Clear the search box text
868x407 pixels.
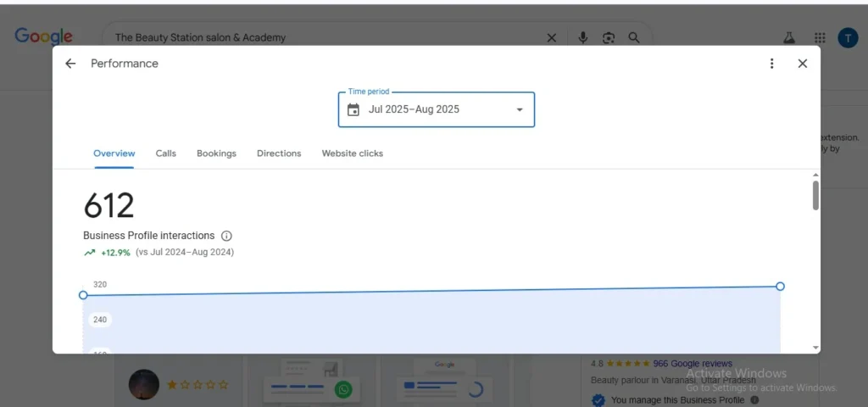click(552, 37)
